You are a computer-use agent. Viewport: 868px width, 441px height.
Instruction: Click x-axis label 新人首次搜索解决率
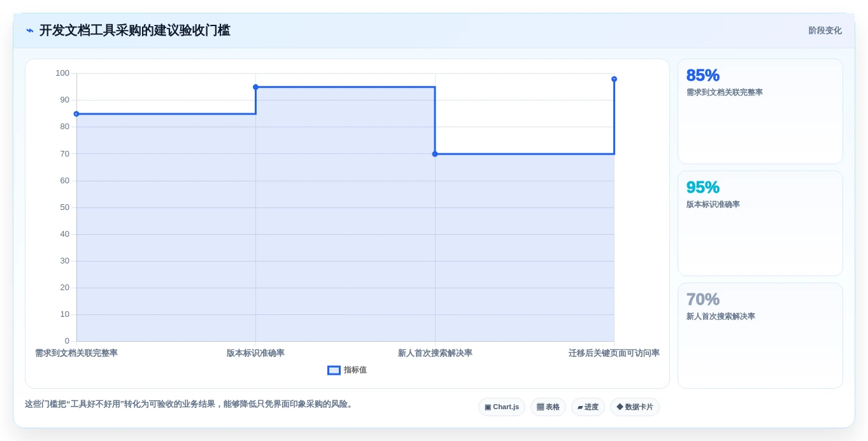[x=435, y=353]
